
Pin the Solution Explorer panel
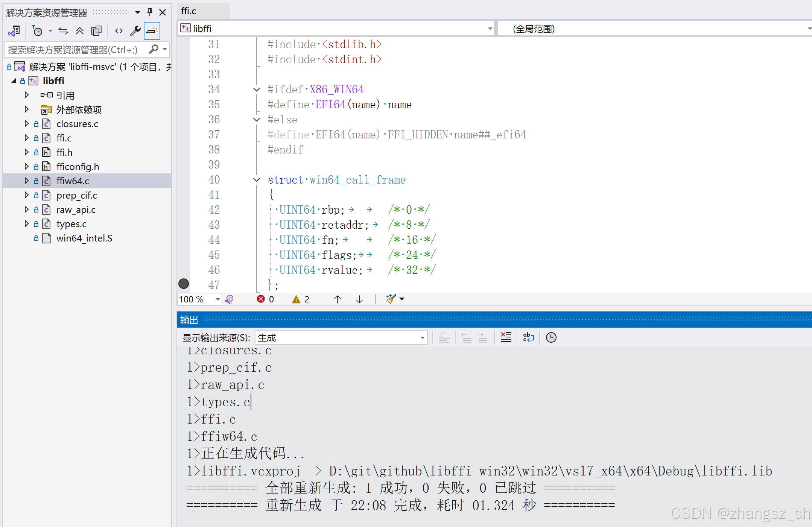click(150, 12)
